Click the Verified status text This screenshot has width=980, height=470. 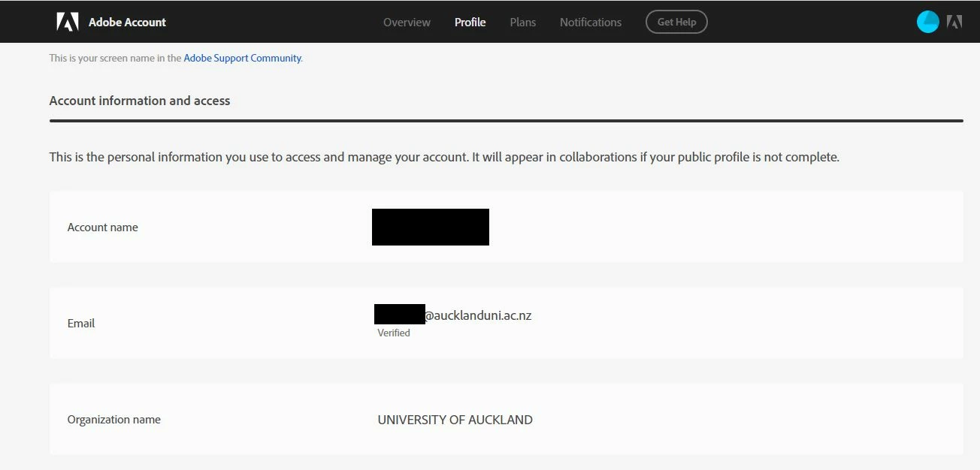394,333
